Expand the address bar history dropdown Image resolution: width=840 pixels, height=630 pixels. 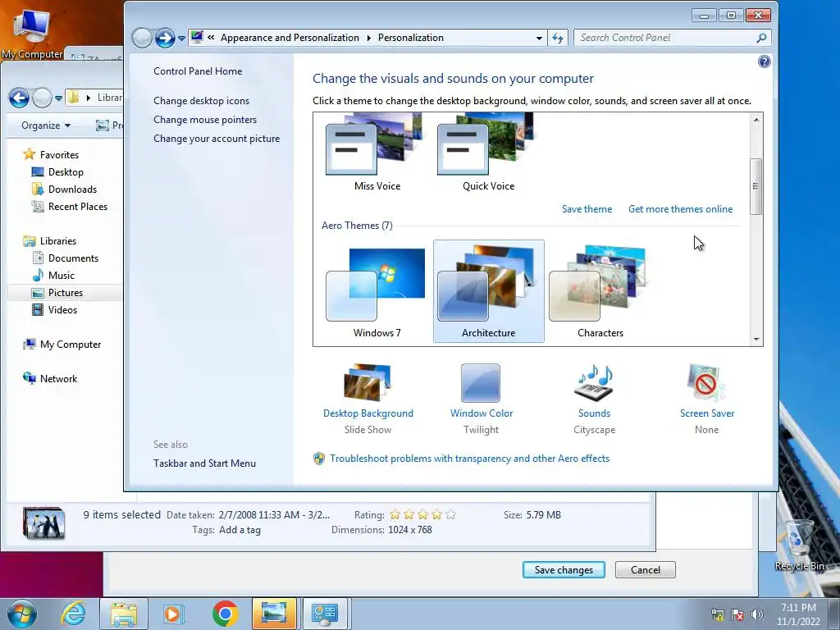[x=539, y=38]
